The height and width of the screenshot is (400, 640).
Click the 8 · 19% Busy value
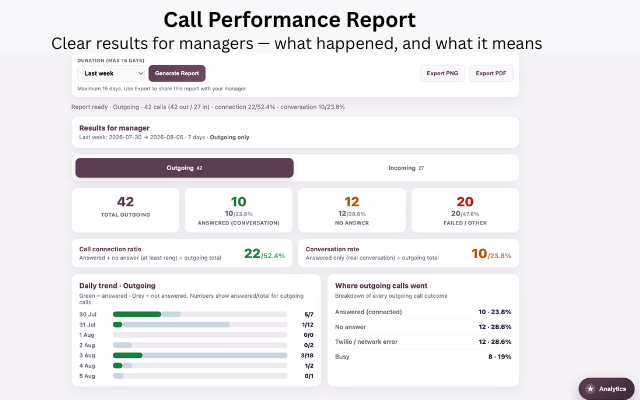point(500,357)
